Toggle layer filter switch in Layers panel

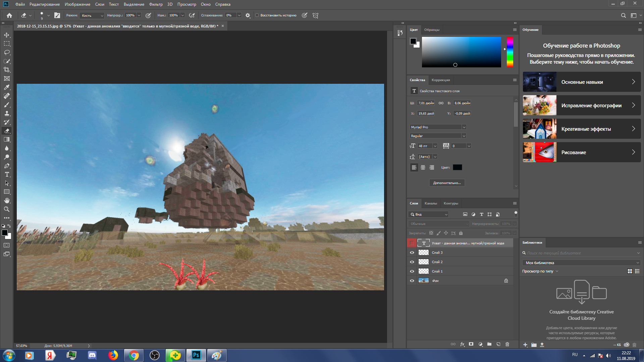pos(516,214)
